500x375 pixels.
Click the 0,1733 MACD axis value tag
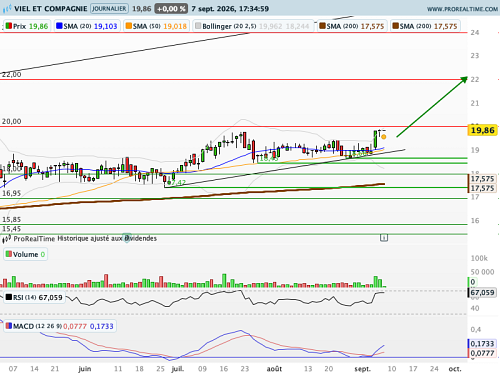coord(482,344)
